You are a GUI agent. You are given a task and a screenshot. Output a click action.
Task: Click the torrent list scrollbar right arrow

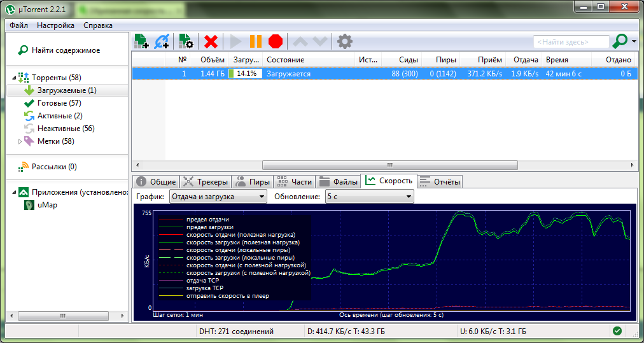tap(633, 165)
